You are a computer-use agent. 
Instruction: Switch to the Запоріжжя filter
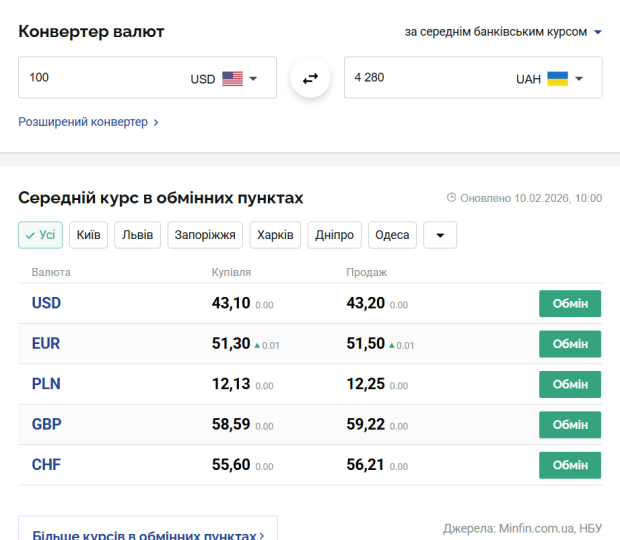tap(205, 235)
